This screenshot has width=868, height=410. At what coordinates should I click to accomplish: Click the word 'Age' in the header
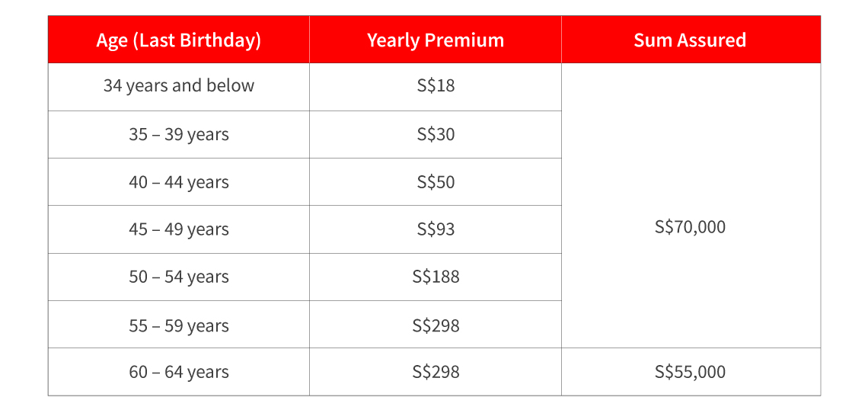112,40
